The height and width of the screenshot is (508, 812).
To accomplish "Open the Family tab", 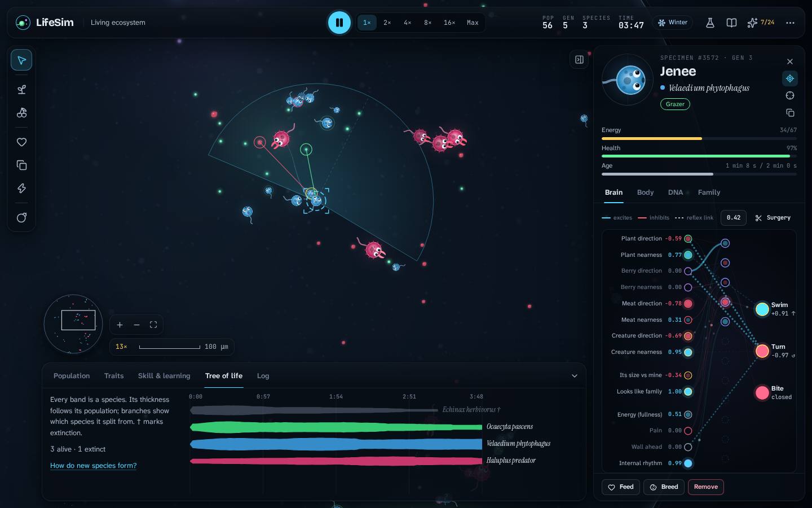I will point(709,192).
